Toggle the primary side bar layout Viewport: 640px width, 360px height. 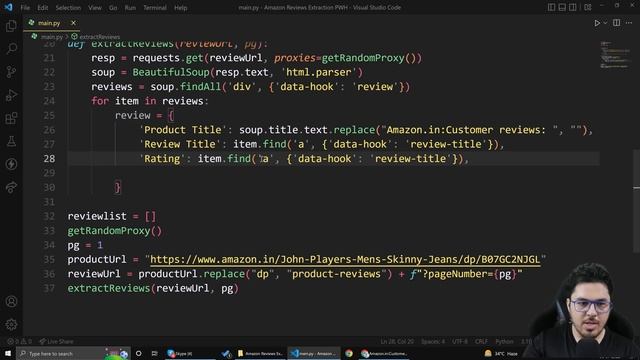click(551, 7)
